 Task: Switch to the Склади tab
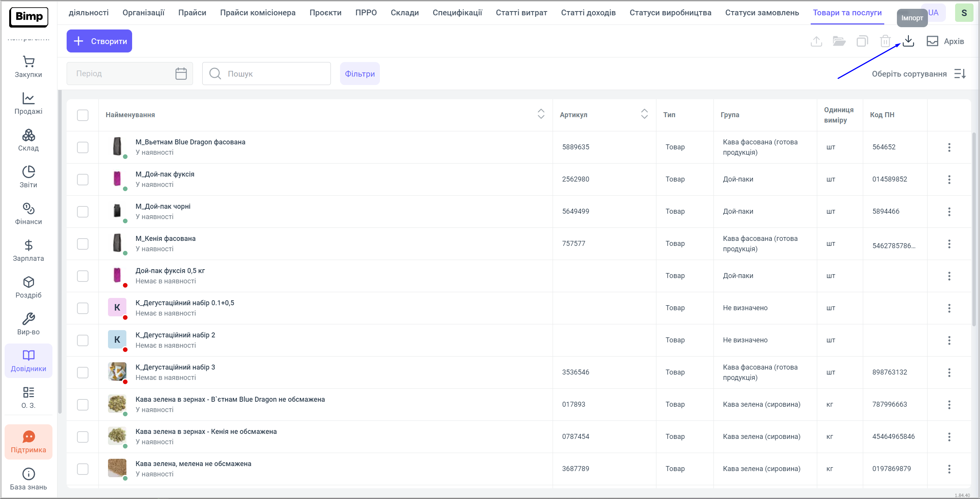(x=404, y=13)
